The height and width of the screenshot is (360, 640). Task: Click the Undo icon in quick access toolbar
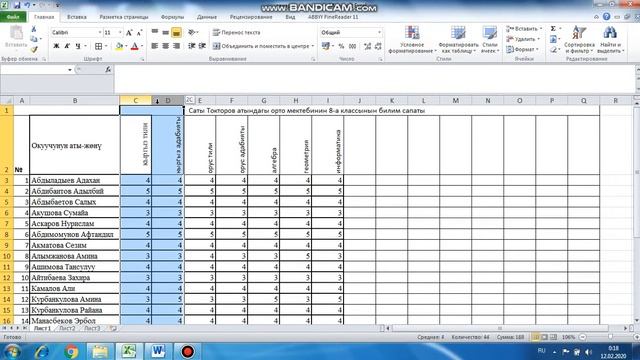point(28,5)
